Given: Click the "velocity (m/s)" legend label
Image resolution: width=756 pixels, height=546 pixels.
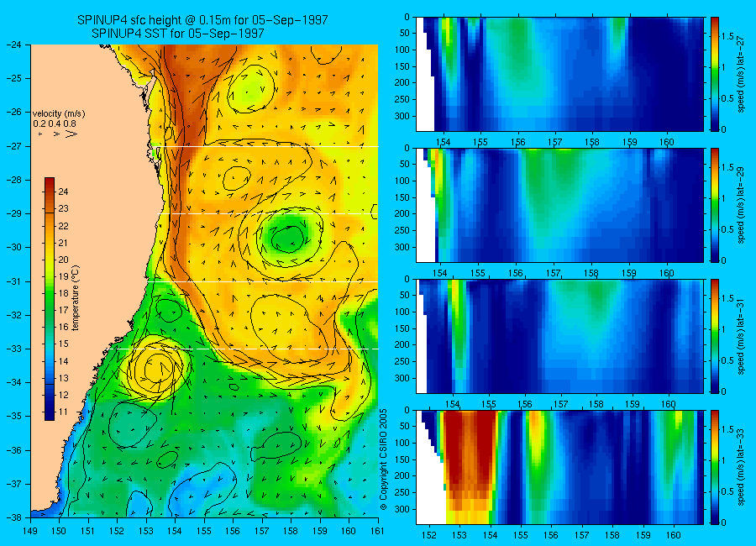Looking at the screenshot, I should (59, 114).
